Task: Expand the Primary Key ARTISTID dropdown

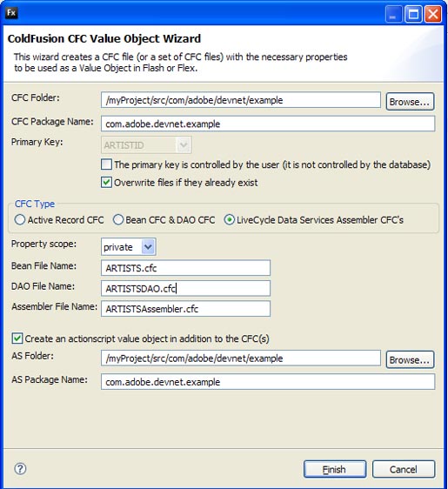Action: click(184, 145)
